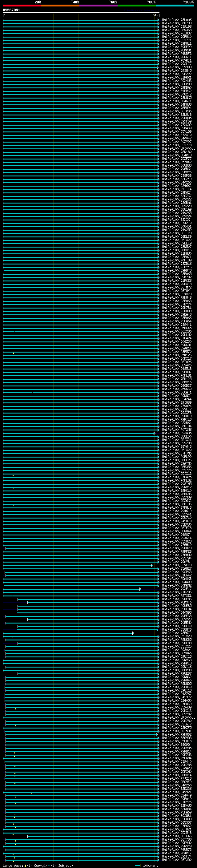Open hit UniRef100_Q08733
This screenshot has width=197, height=868.
177,23
